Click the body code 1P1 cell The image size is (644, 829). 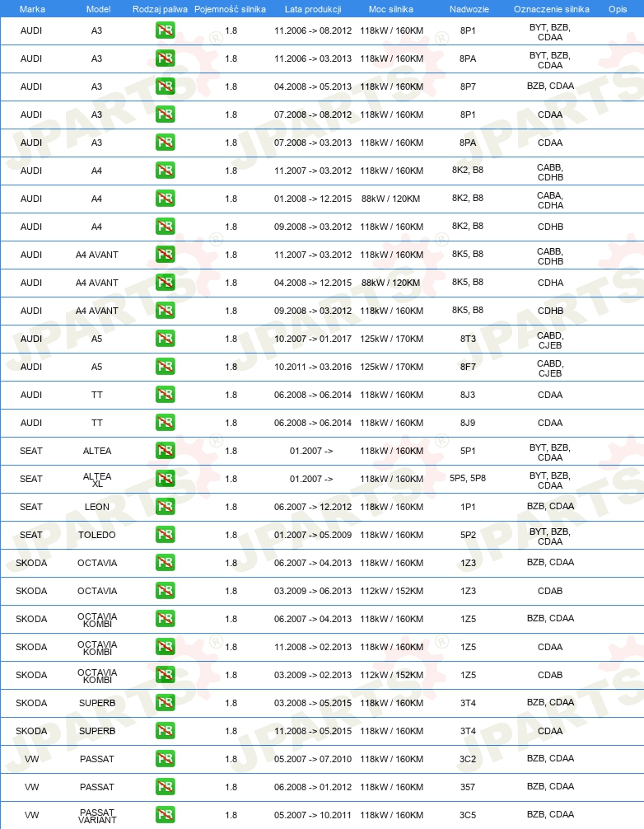click(468, 507)
